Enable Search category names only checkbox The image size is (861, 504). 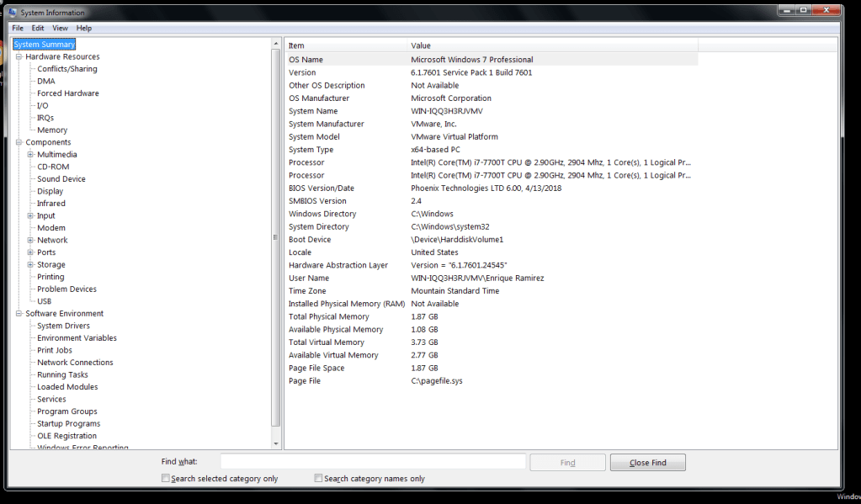318,478
